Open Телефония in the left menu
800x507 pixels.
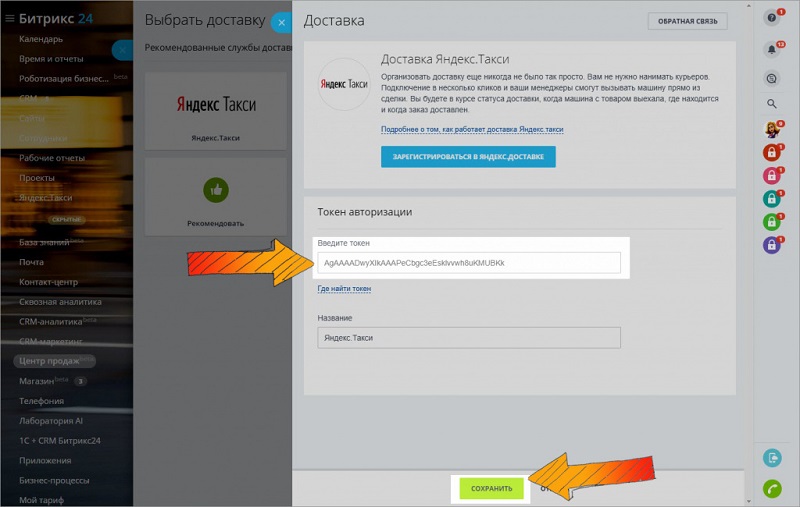click(41, 401)
